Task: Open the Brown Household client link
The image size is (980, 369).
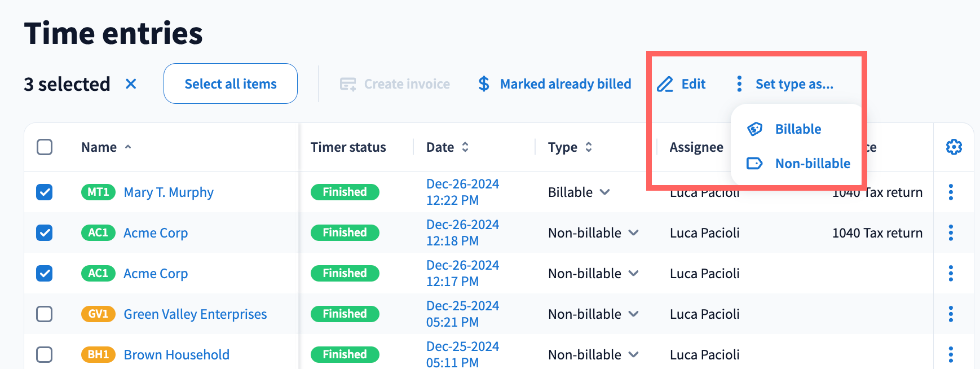Action: tap(176, 355)
